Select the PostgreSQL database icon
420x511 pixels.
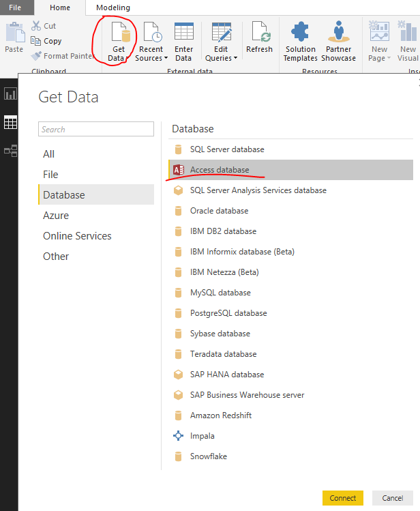[x=178, y=313]
